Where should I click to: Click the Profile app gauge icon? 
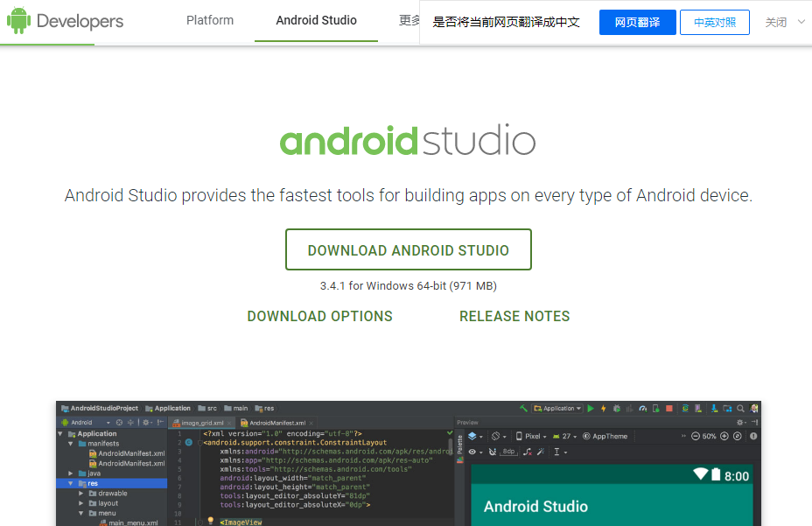point(642,409)
